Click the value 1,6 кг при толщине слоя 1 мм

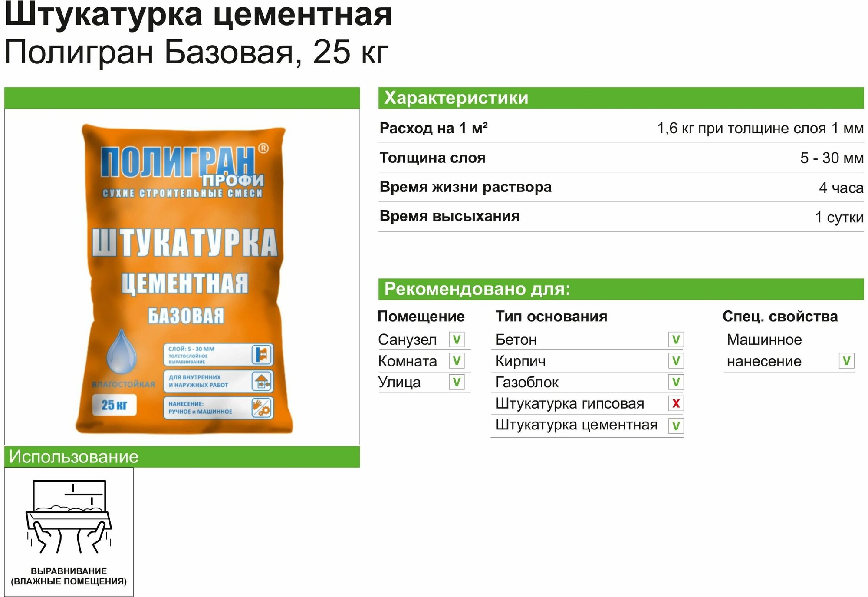[x=760, y=128]
